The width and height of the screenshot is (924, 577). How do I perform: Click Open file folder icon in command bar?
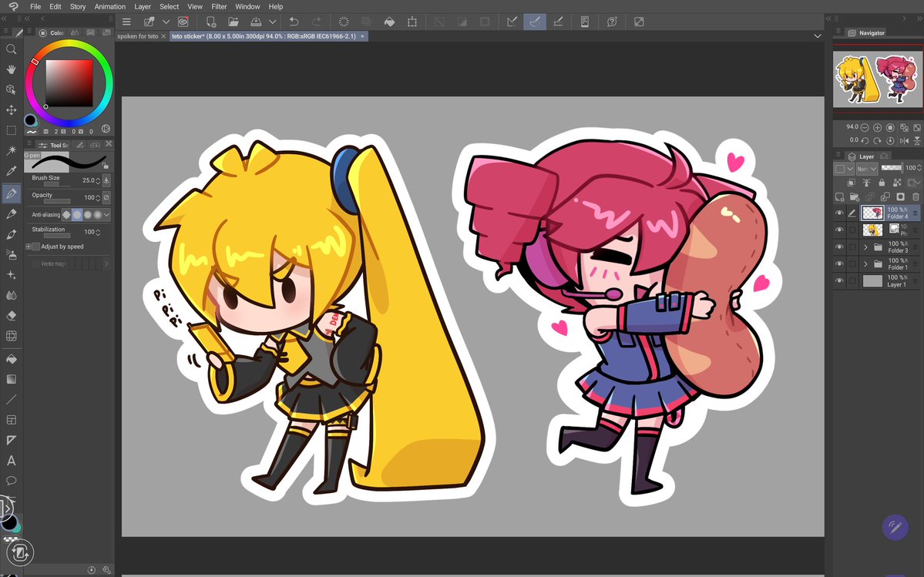234,22
